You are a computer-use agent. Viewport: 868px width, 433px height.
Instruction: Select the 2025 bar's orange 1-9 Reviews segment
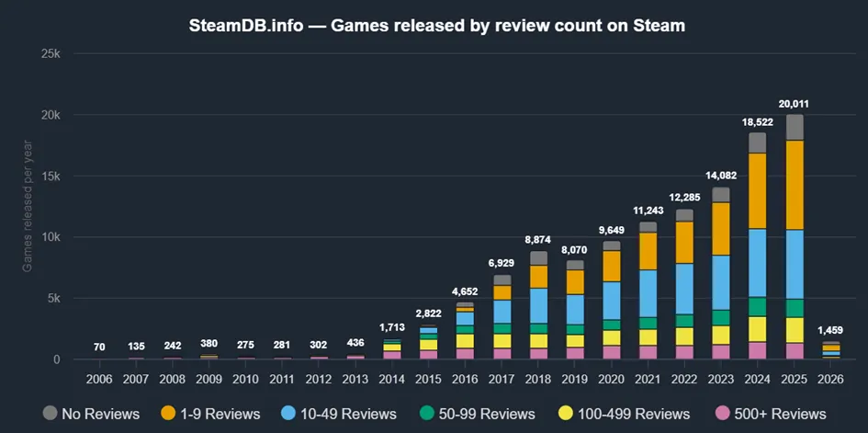pyautogui.click(x=795, y=185)
